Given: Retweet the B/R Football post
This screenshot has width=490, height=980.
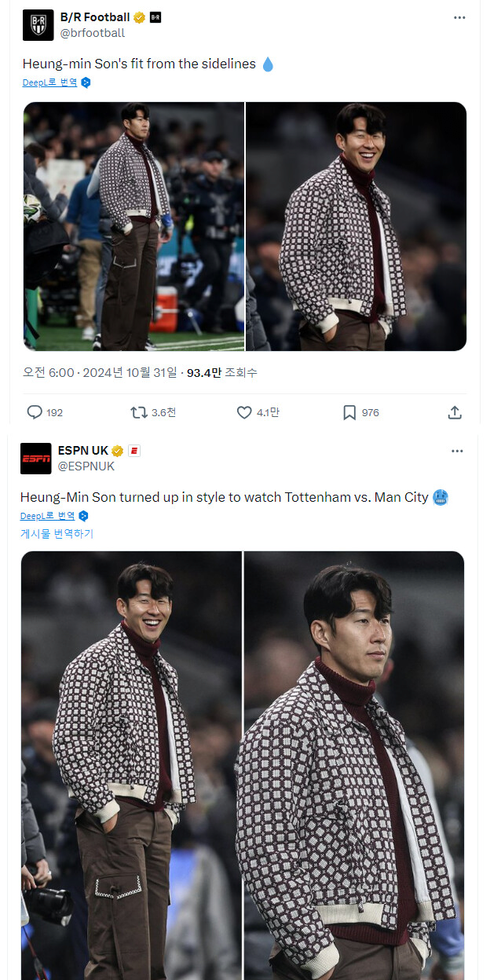Looking at the screenshot, I should click(x=138, y=412).
